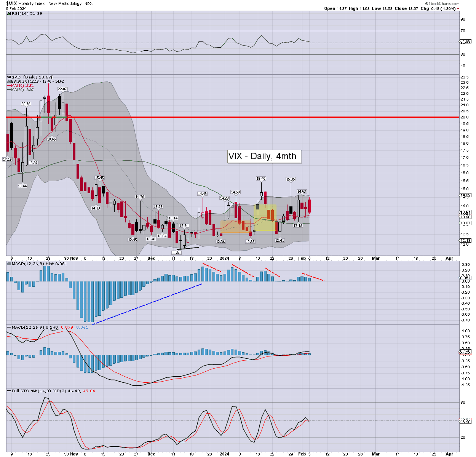
Task: Click the MACD Hist bar-chart icon
Action: click(x=9, y=264)
